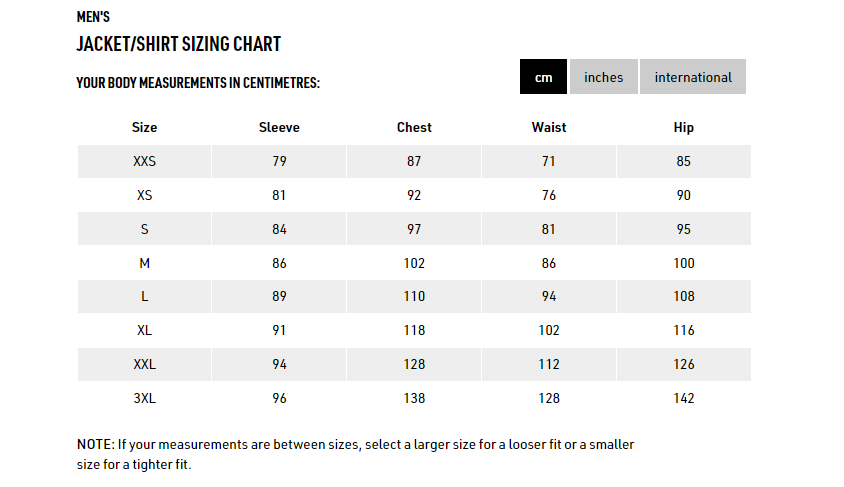This screenshot has height=487, width=844.
Task: Click the XXS sleeve value 79
Action: (x=279, y=161)
